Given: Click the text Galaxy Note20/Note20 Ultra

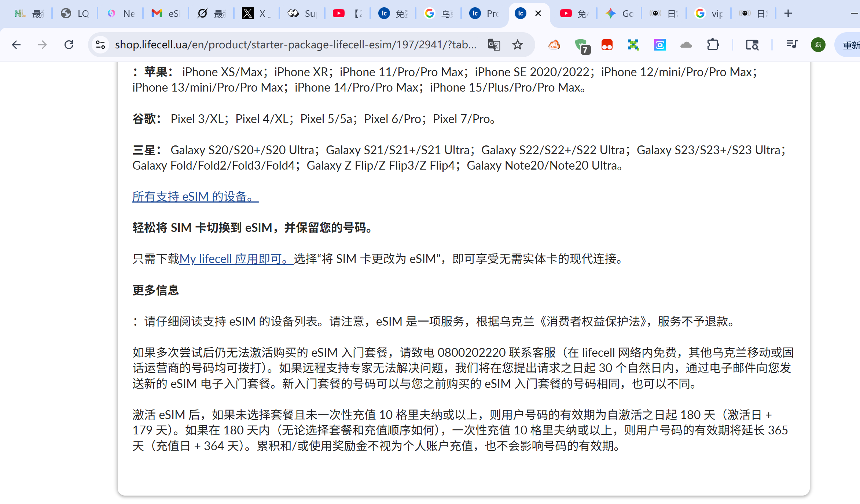Looking at the screenshot, I should coord(542,166).
